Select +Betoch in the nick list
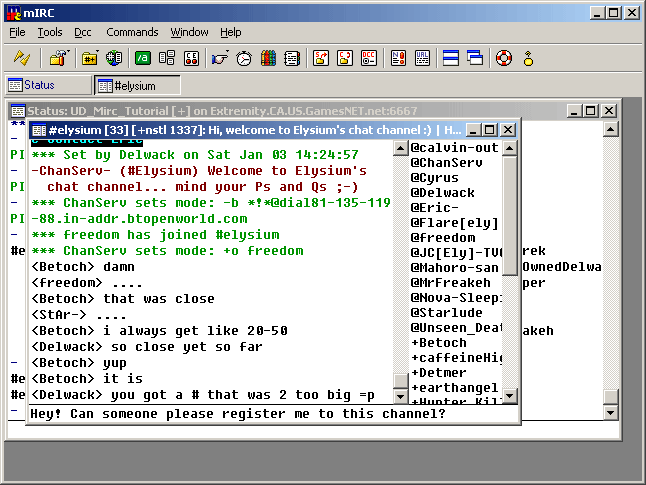 pos(438,342)
